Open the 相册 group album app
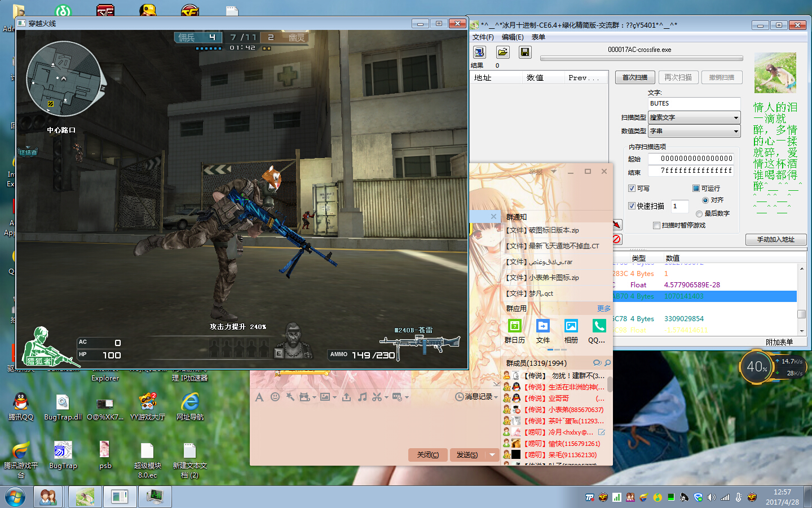 571,331
